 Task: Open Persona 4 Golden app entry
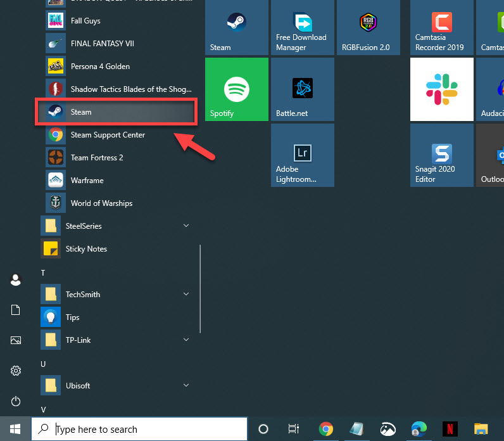(119, 67)
